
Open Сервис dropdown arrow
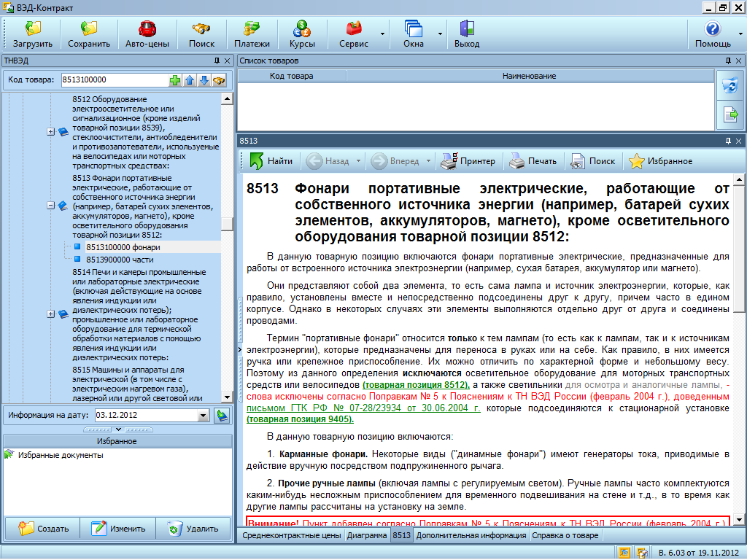[x=382, y=34]
